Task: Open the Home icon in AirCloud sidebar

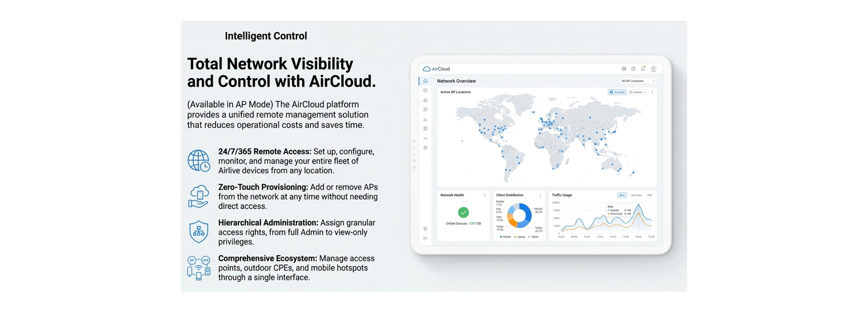Action: (x=425, y=81)
